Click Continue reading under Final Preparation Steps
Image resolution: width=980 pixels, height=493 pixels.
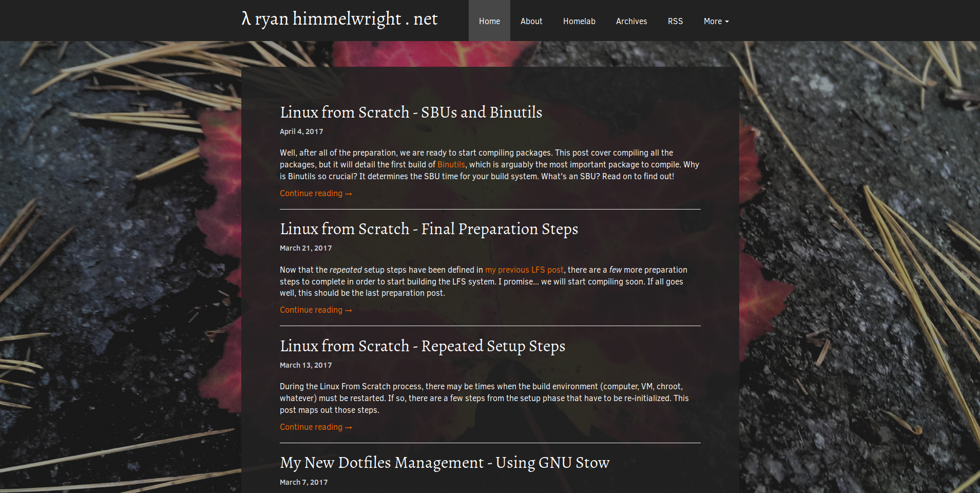(311, 310)
